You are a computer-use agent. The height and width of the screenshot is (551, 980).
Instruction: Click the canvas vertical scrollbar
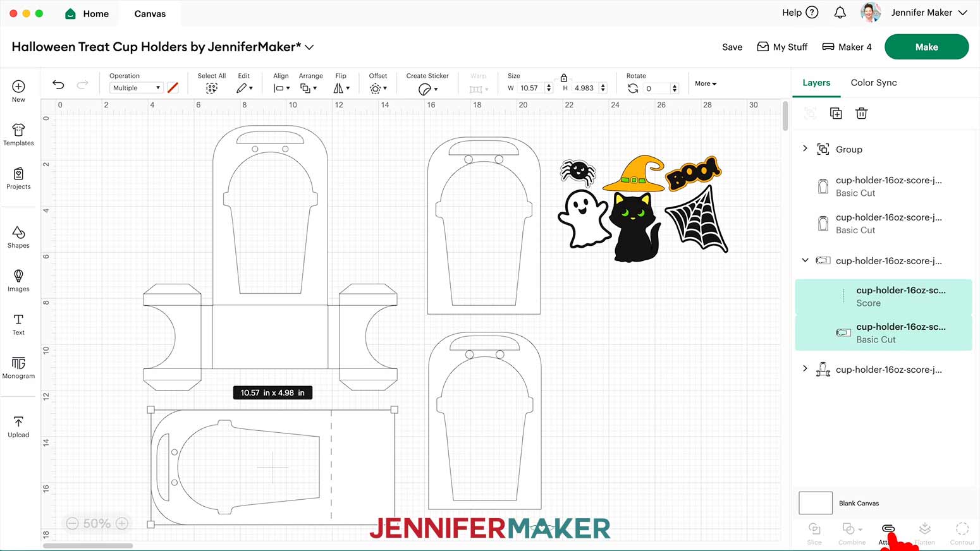785,116
